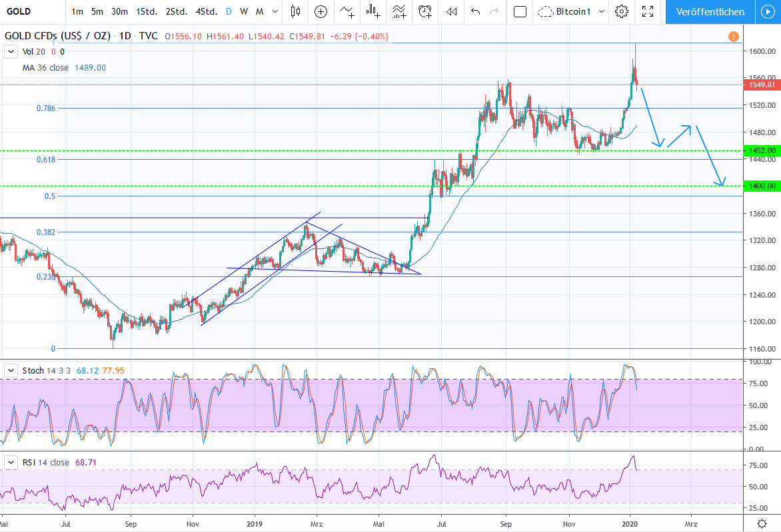This screenshot has width=781, height=532.
Task: Open the indicators menu
Action: pyautogui.click(x=347, y=11)
